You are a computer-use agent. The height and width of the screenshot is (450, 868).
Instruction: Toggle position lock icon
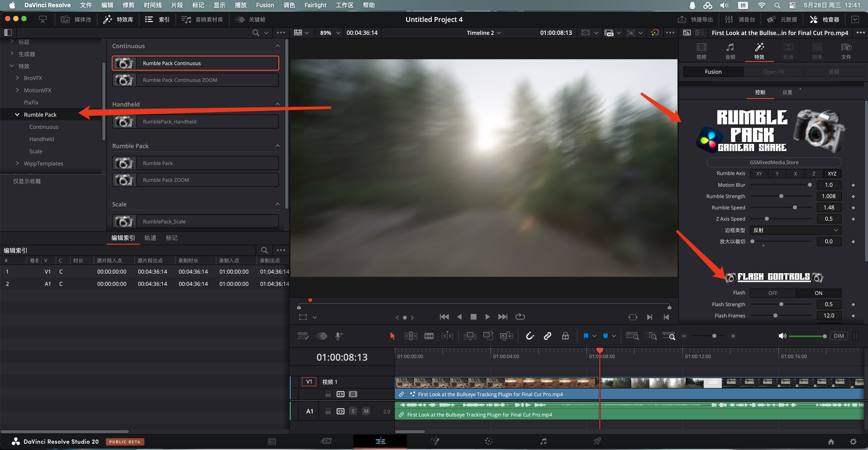point(565,336)
